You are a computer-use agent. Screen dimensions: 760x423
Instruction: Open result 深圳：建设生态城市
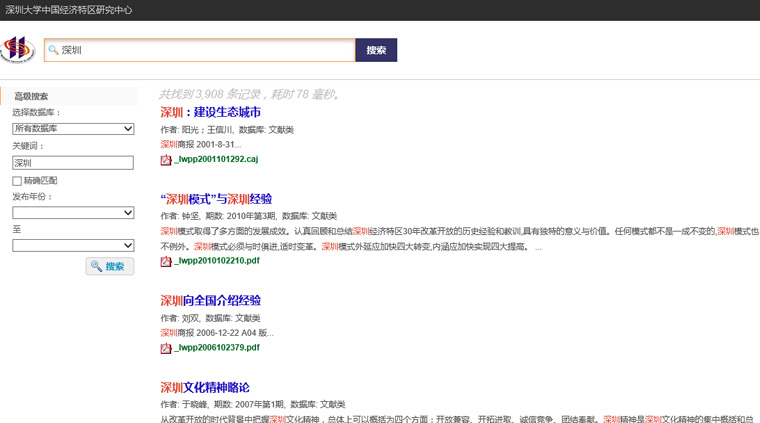point(210,112)
